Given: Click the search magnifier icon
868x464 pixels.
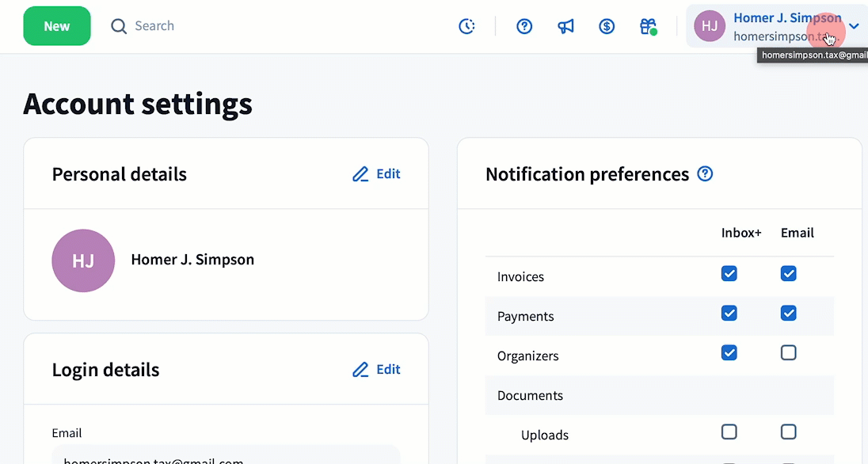Looking at the screenshot, I should point(119,26).
